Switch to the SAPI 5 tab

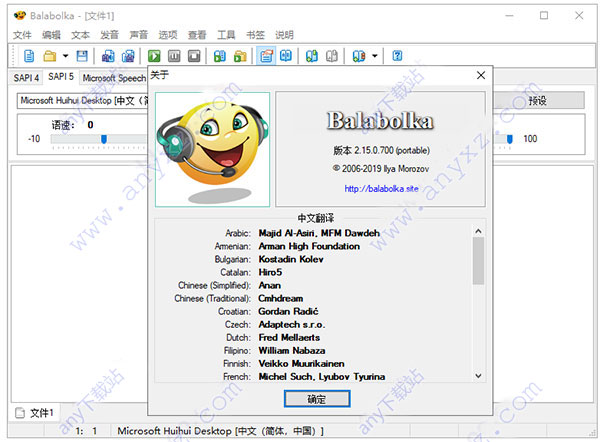(x=61, y=77)
